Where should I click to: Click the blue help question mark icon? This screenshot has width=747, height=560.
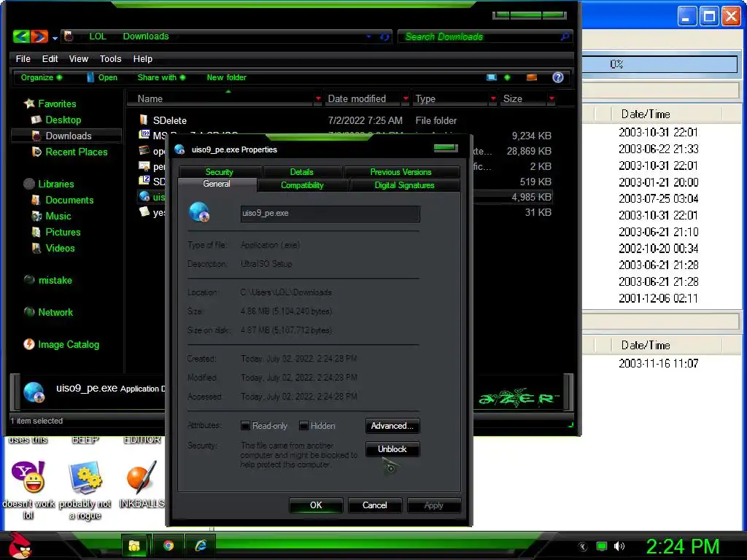[x=558, y=77]
